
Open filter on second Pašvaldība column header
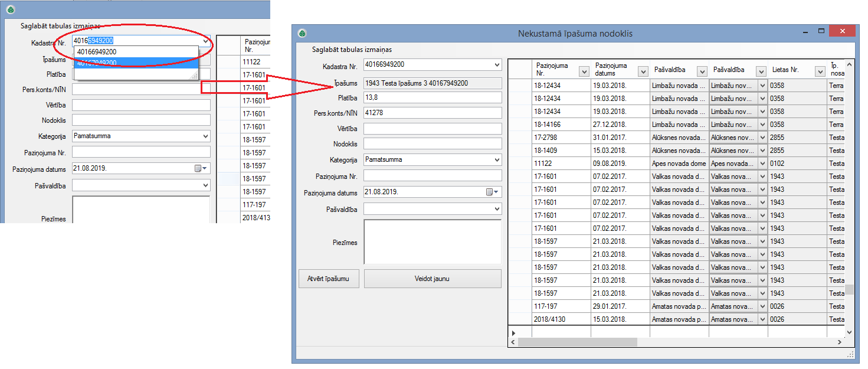click(x=761, y=71)
